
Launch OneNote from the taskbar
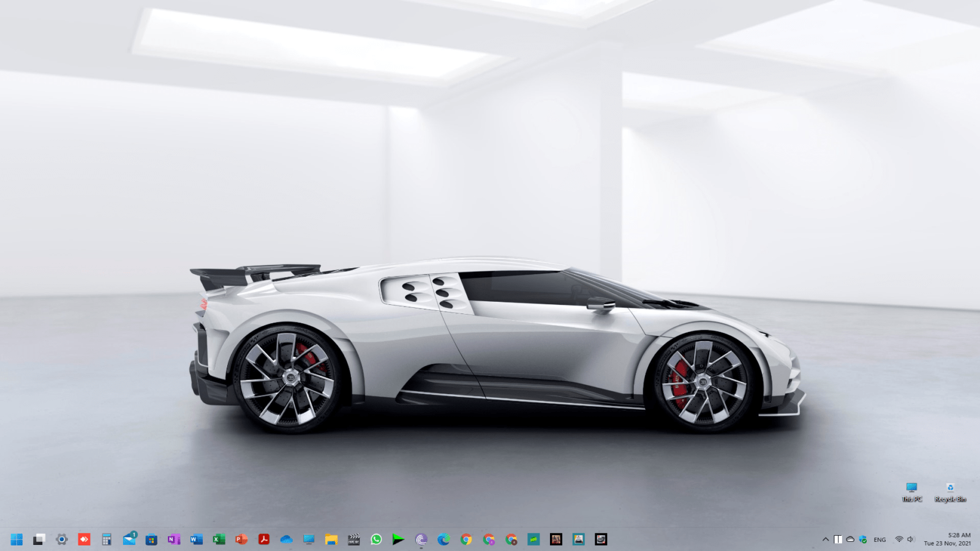[174, 539]
